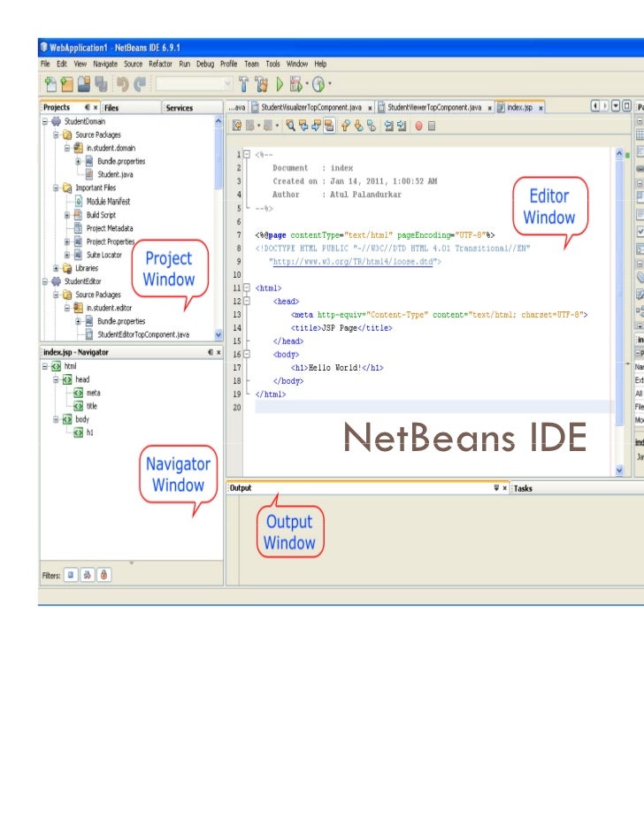Run the main project with green arrow
Viewport: 644px width, 834px height.
pos(280,84)
